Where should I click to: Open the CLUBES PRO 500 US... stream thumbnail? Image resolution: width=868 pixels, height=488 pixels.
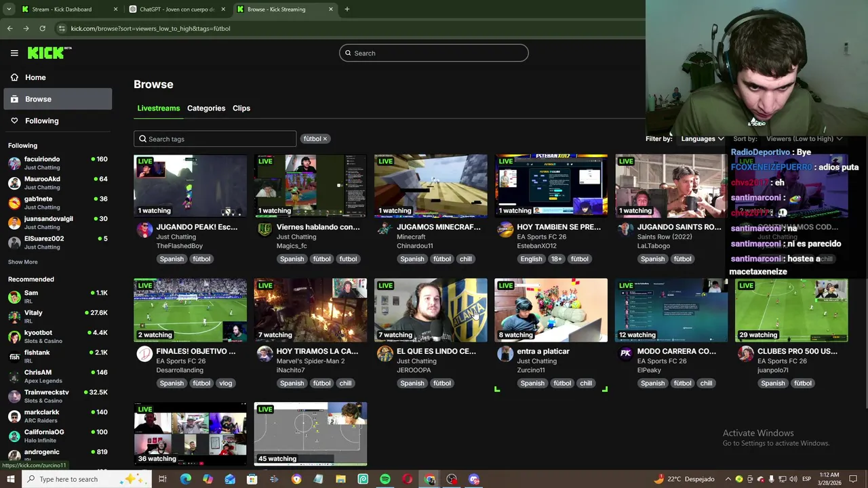point(791,310)
